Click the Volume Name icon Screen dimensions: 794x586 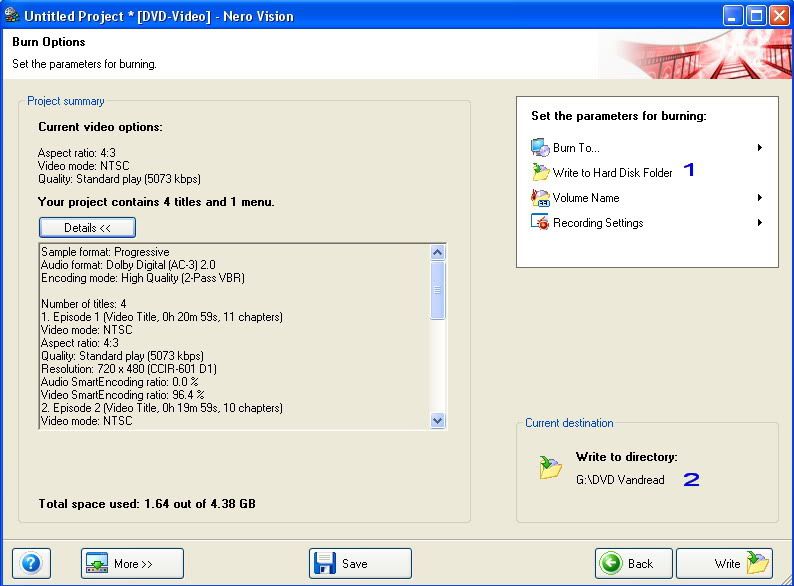(540, 198)
